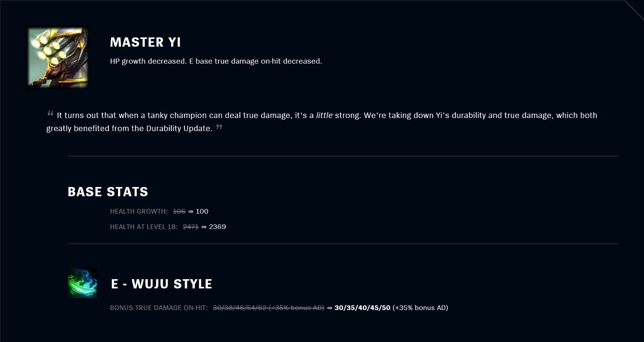
Task: Click the Master Yi champion portrait
Action: click(x=57, y=57)
